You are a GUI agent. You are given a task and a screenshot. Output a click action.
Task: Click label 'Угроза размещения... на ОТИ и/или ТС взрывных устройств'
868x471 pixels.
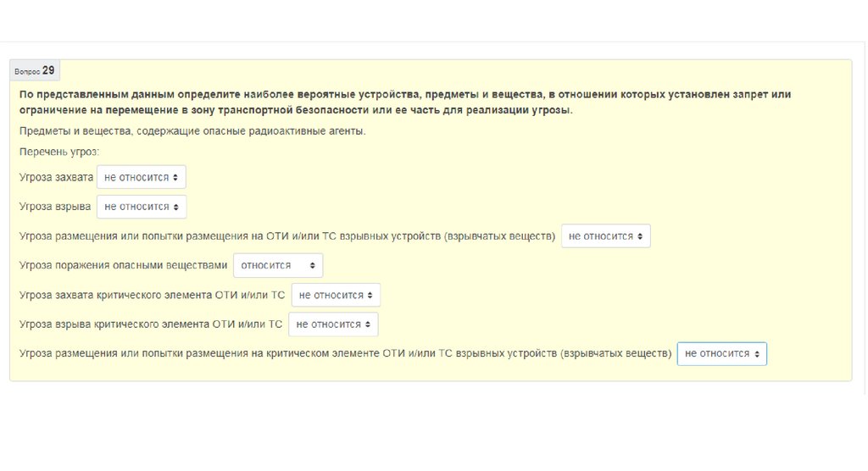pyautogui.click(x=287, y=236)
